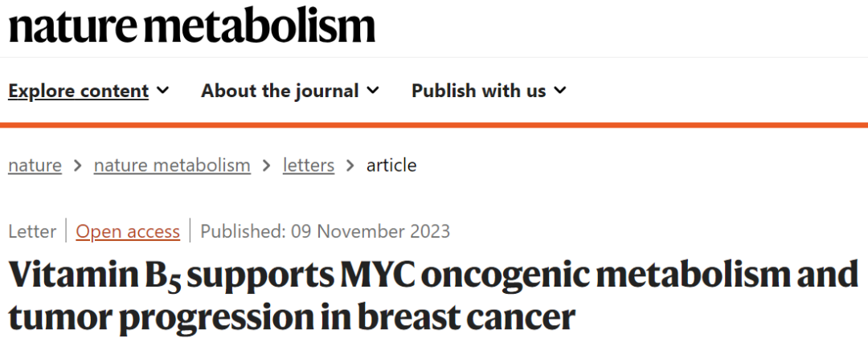Click the breadcrumb arrow right before 'letters'

267,165
